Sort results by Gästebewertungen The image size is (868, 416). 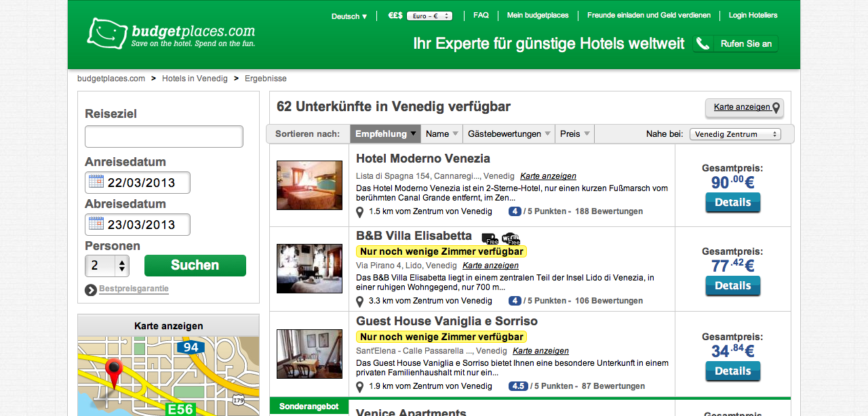[x=509, y=134]
